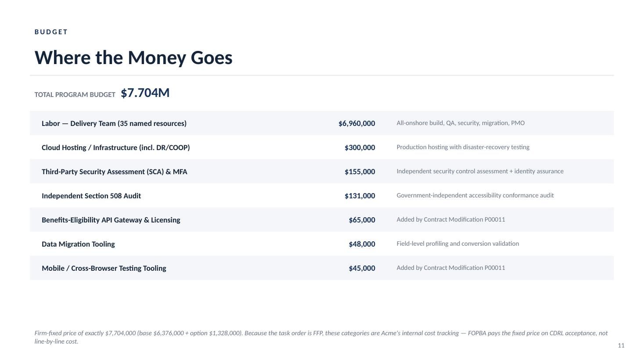Click the Mobile / Cross-Browser Testing Tooling label

tap(104, 268)
